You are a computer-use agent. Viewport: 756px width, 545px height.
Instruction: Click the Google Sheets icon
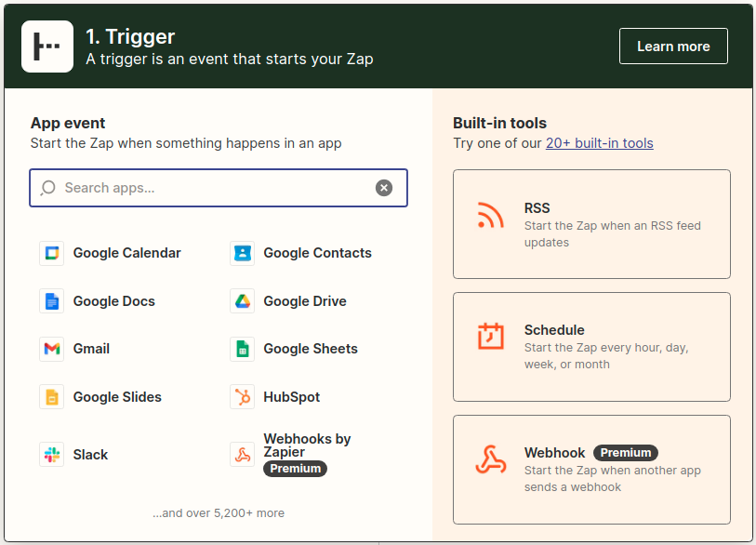pyautogui.click(x=242, y=349)
